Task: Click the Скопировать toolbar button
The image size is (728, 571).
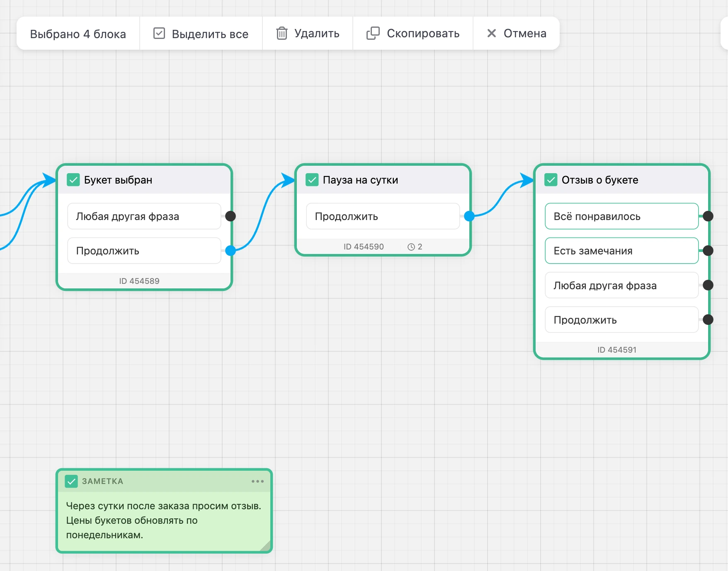Action: [x=413, y=33]
